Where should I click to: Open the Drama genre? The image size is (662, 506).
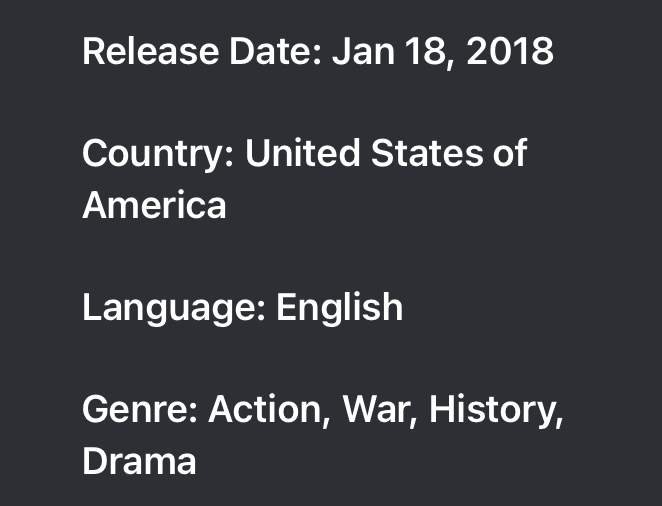(x=139, y=461)
